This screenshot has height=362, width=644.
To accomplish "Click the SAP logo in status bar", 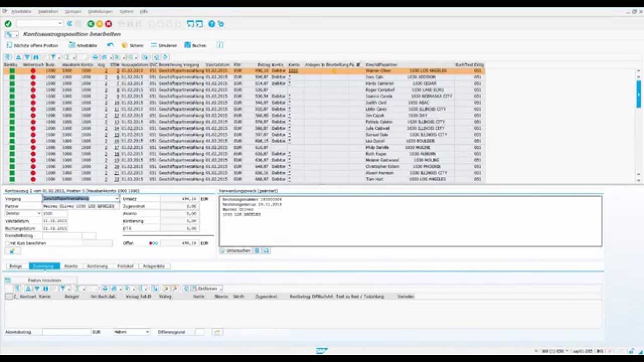I will [322, 351].
